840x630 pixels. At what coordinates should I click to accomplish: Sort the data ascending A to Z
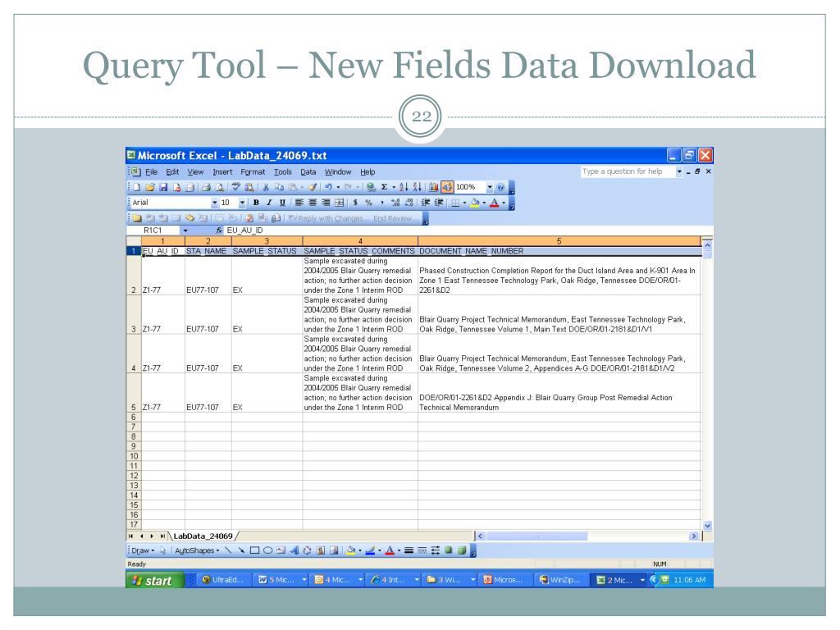click(403, 187)
